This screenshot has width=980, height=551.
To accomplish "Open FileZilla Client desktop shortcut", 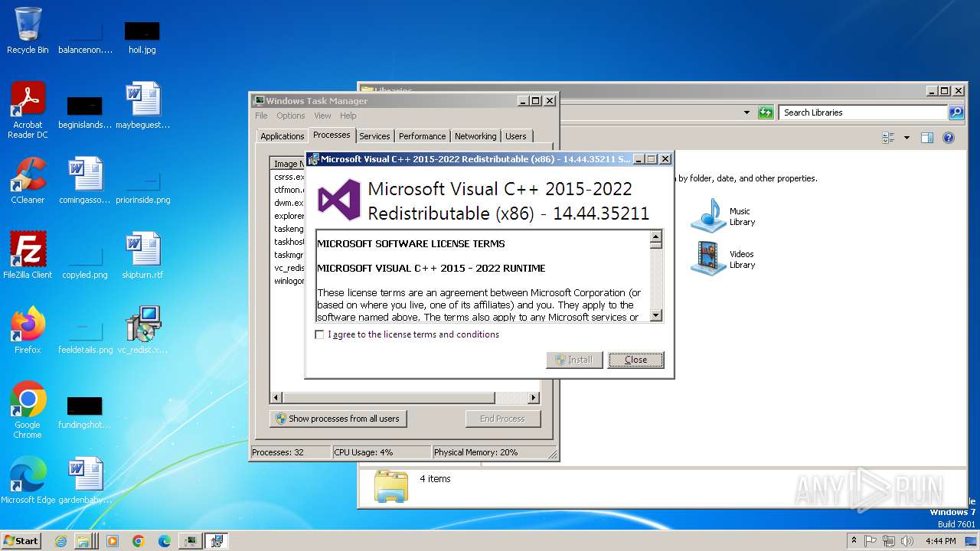I will tap(28, 256).
